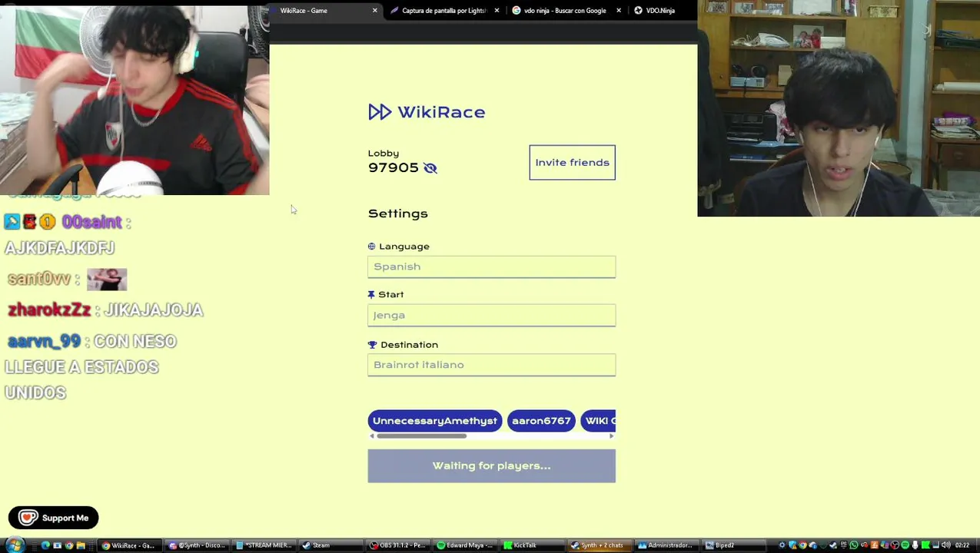This screenshot has width=980, height=553.
Task: Click the WikiRace logo icon
Action: coord(380,112)
